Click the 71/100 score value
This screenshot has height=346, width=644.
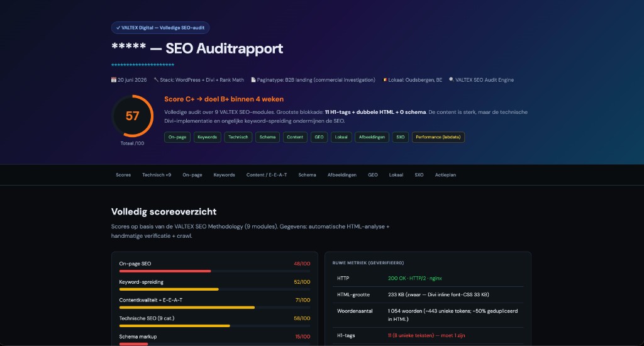[303, 300]
